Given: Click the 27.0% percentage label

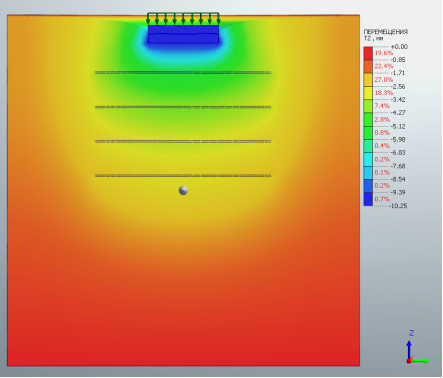Looking at the screenshot, I should point(384,79).
